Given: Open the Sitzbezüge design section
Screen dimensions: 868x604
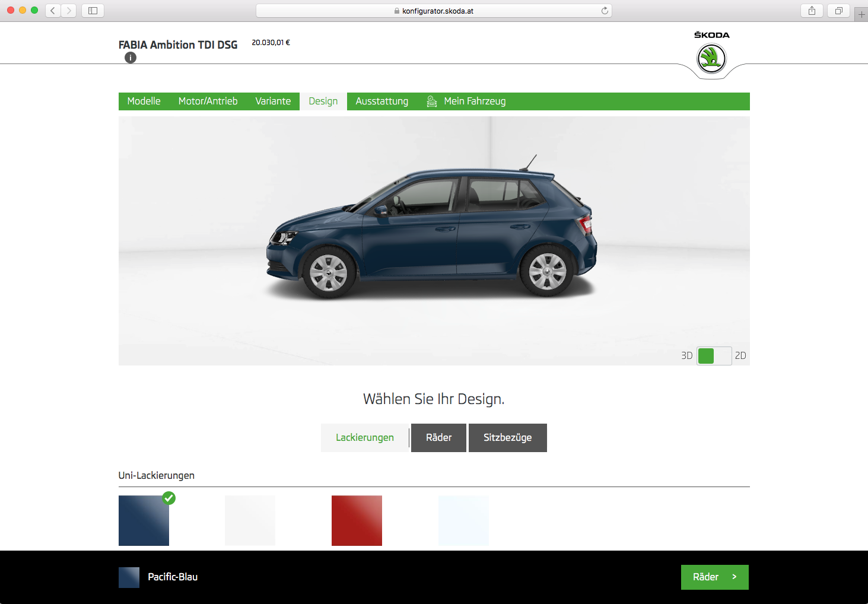Looking at the screenshot, I should [508, 438].
